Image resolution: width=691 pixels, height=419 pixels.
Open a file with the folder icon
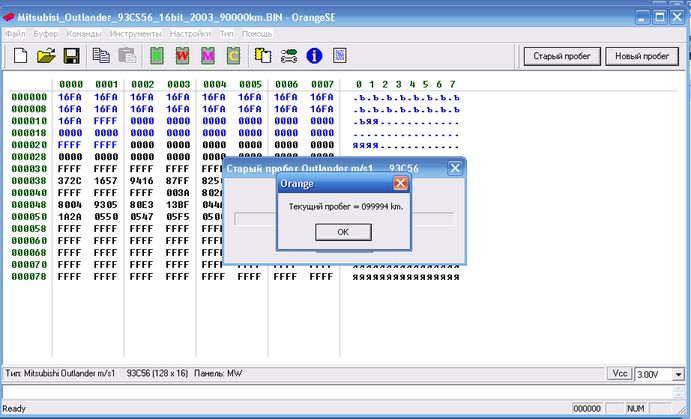[x=46, y=56]
